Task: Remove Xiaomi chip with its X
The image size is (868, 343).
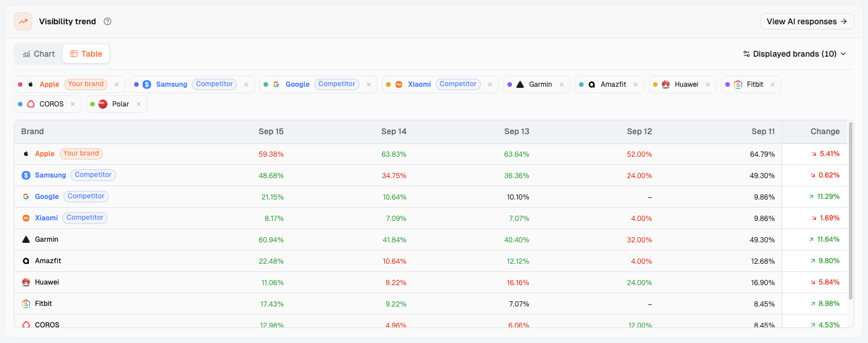Action: point(490,84)
